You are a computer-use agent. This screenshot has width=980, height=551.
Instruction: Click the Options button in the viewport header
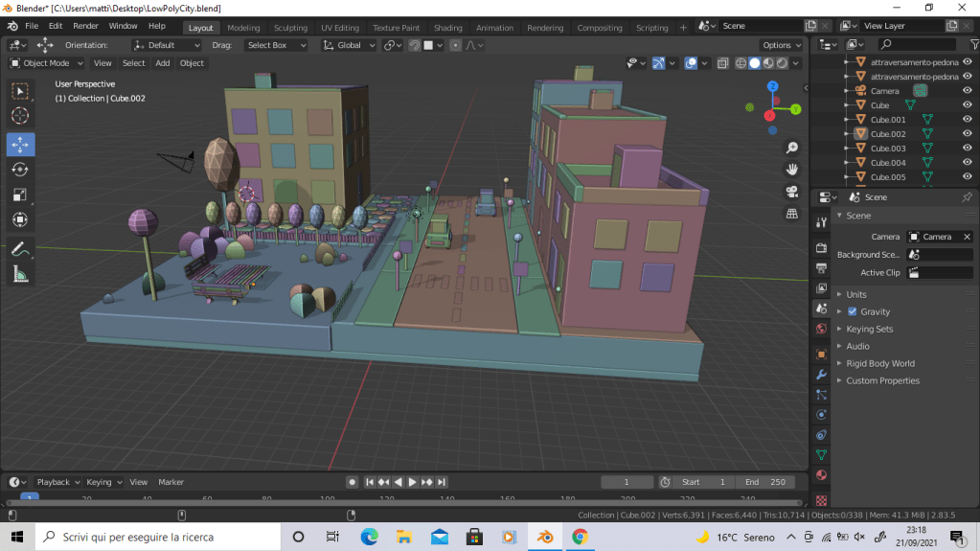[782, 45]
